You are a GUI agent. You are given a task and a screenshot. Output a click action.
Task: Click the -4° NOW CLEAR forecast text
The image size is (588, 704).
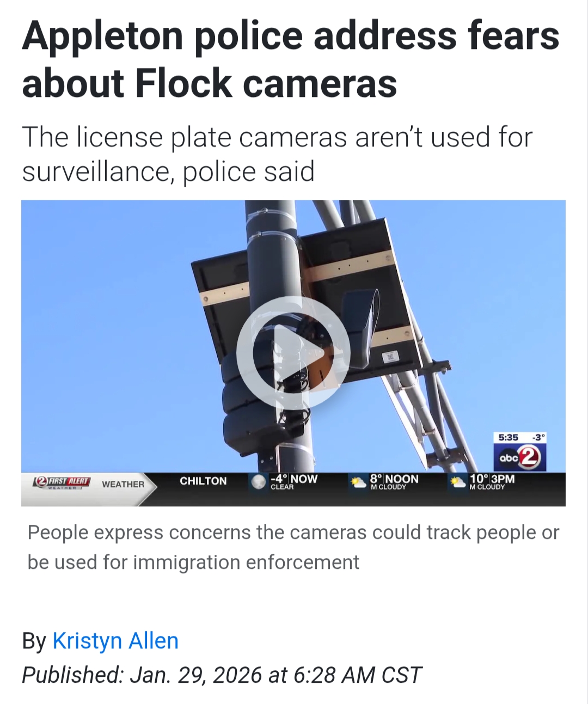click(294, 482)
